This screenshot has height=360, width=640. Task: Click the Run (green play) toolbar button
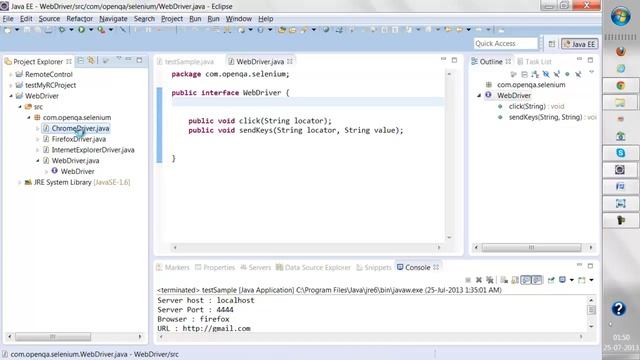pyautogui.click(x=81, y=30)
